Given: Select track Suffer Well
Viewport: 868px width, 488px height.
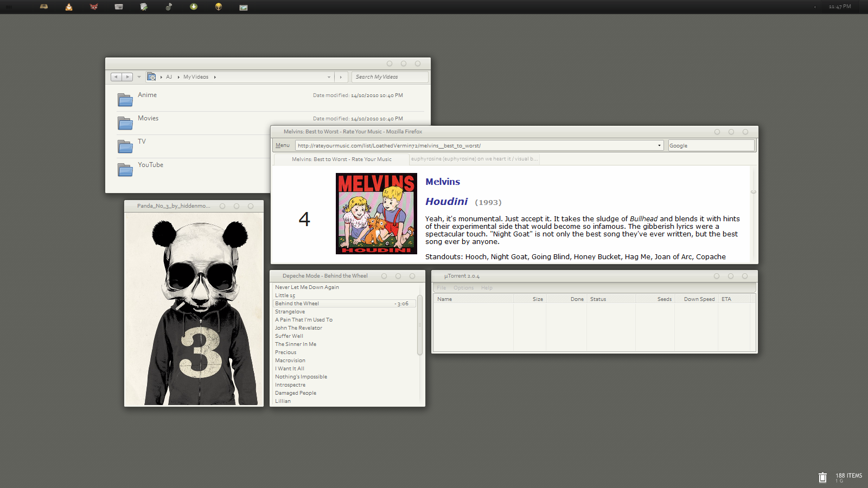Looking at the screenshot, I should [289, 336].
